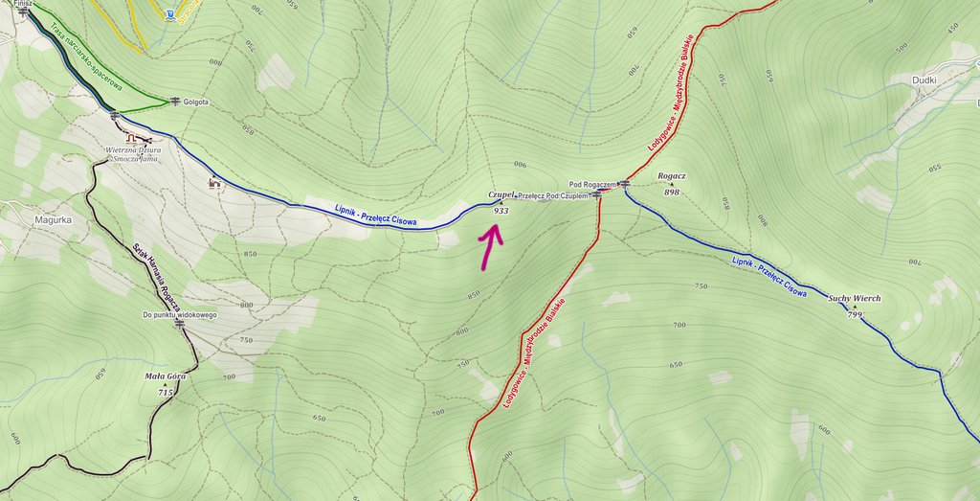This screenshot has height=501, width=980.
Task: Click the green Trasa narciarsko-spacerowa trail label
Action: point(86,57)
